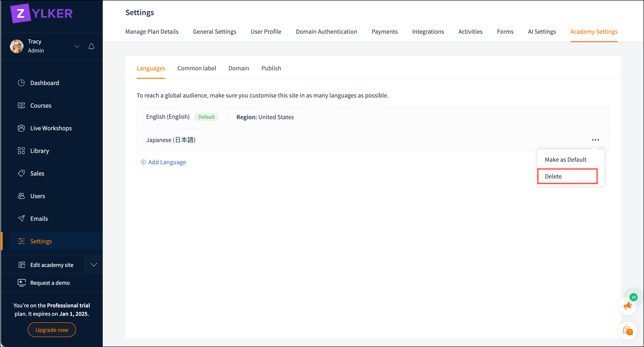
Task: Switch to the Common label tab
Action: click(x=196, y=68)
